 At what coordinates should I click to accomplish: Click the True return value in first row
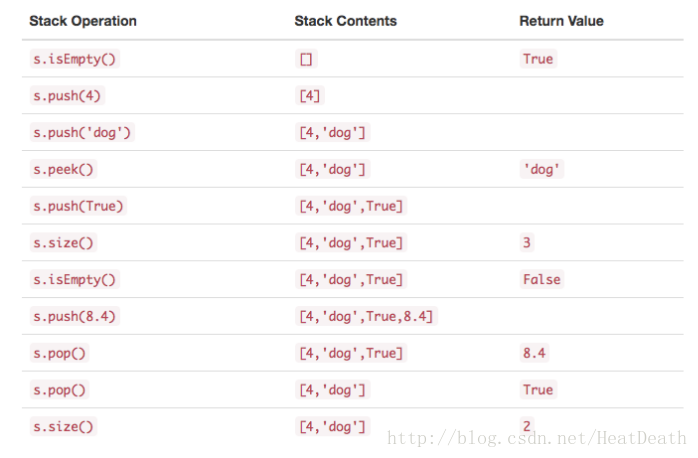coord(538,59)
